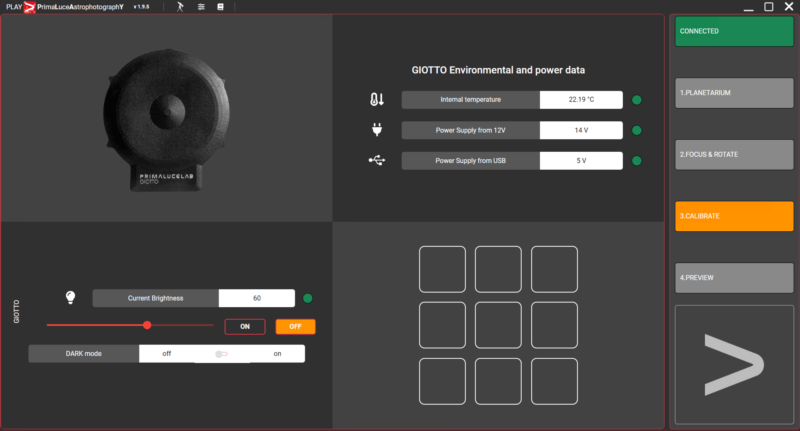Open the 1.PLANETARIUM section
This screenshot has height=431, width=800.
pyautogui.click(x=734, y=93)
